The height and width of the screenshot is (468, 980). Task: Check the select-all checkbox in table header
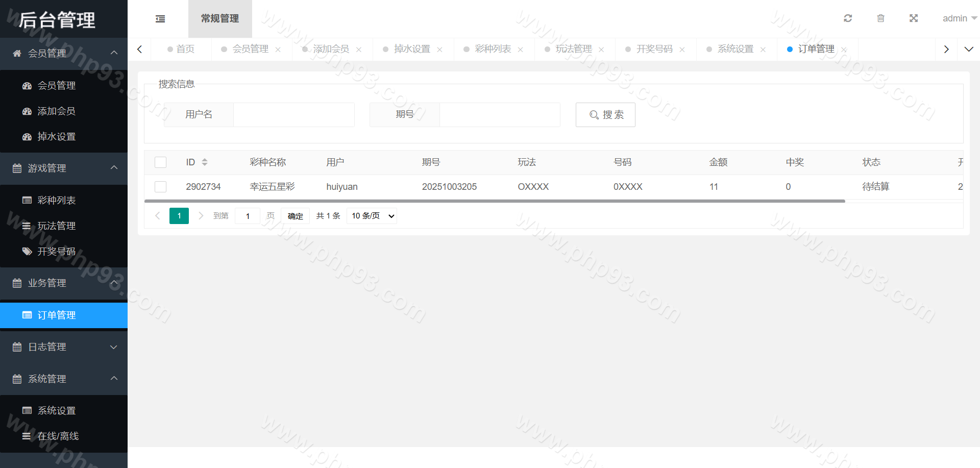coord(161,162)
